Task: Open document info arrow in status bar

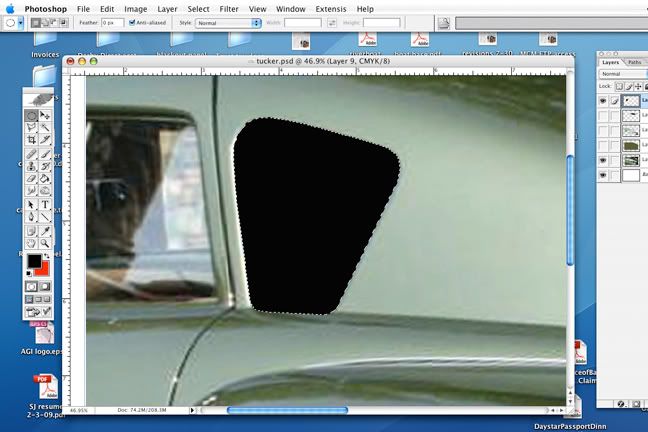Action: click(192, 410)
